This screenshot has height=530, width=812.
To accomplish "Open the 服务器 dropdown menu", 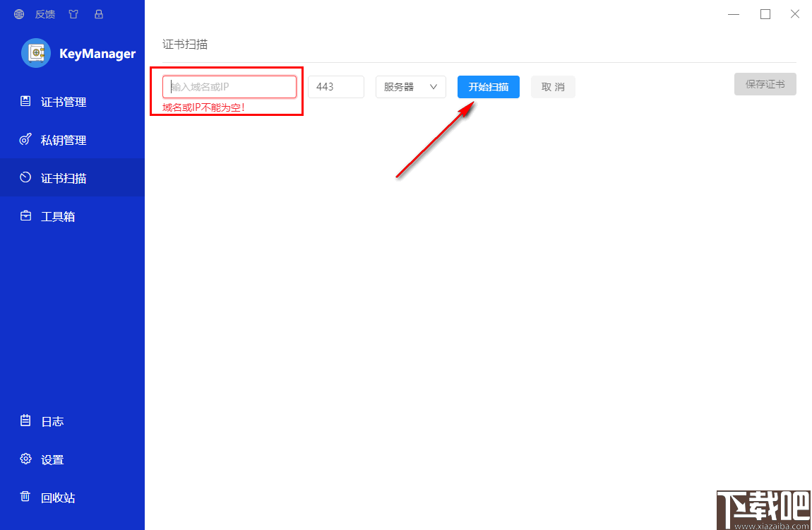I will tap(410, 86).
